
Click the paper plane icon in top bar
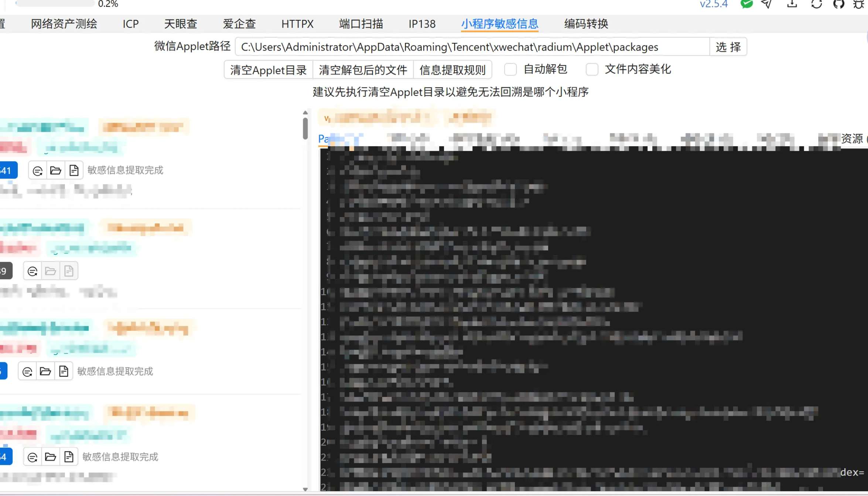tap(767, 4)
